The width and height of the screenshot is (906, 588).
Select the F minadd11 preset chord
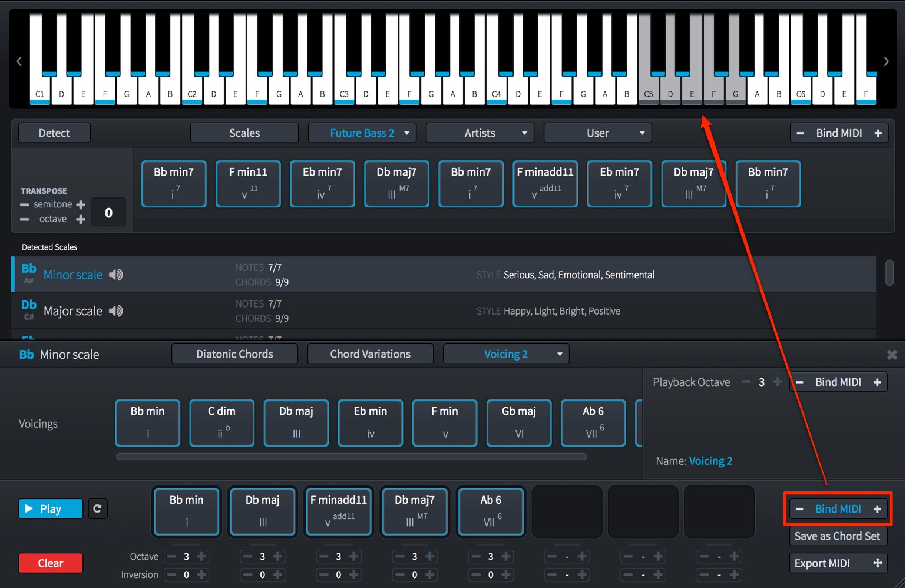tap(545, 184)
